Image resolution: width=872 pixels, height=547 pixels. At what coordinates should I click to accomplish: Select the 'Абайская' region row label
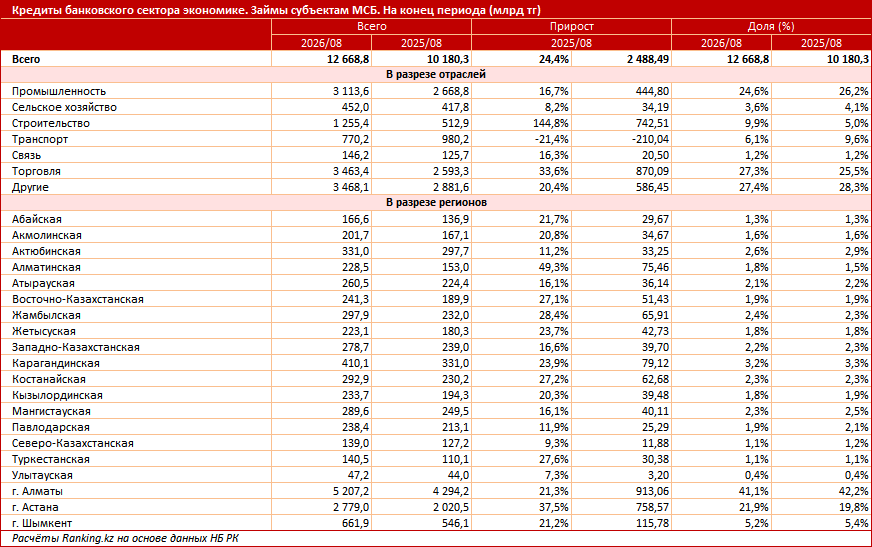click(37, 220)
